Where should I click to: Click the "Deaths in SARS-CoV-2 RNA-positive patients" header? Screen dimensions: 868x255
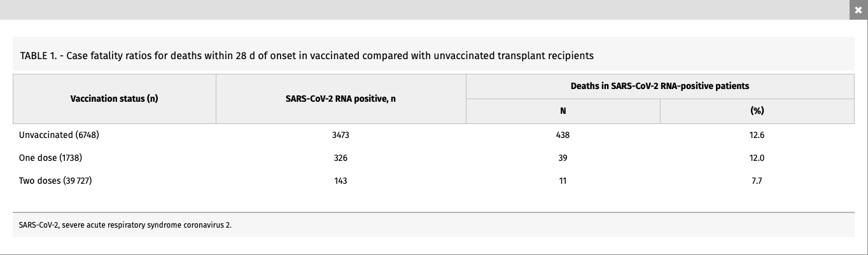[x=660, y=86]
